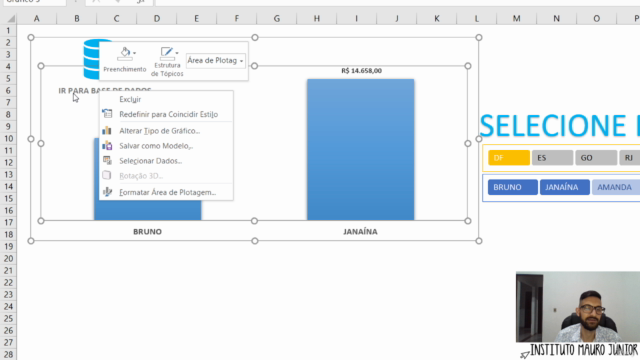Select row 1 header
This screenshot has height=360, width=640.
pyautogui.click(x=8, y=31)
